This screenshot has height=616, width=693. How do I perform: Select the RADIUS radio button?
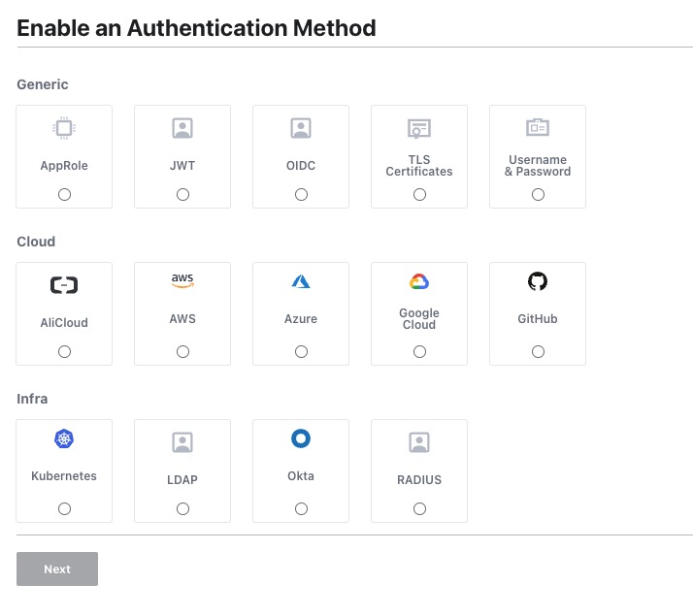420,508
